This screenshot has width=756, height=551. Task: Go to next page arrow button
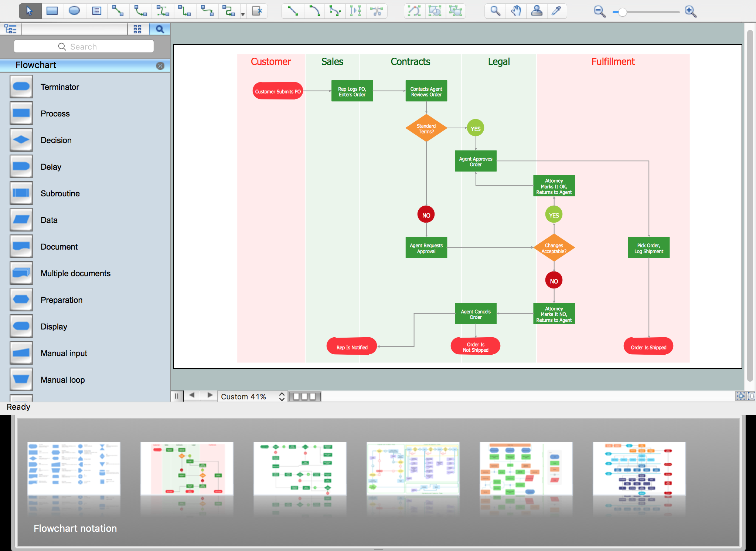point(210,395)
